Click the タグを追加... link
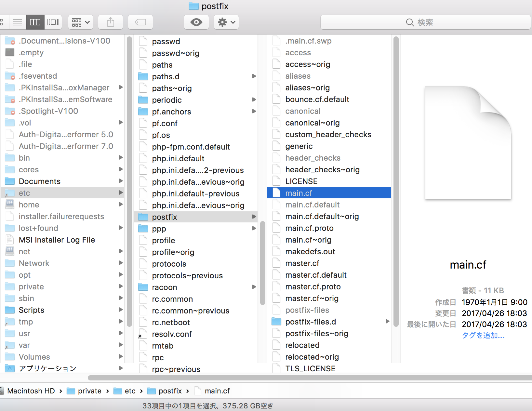532x411 pixels. point(483,335)
